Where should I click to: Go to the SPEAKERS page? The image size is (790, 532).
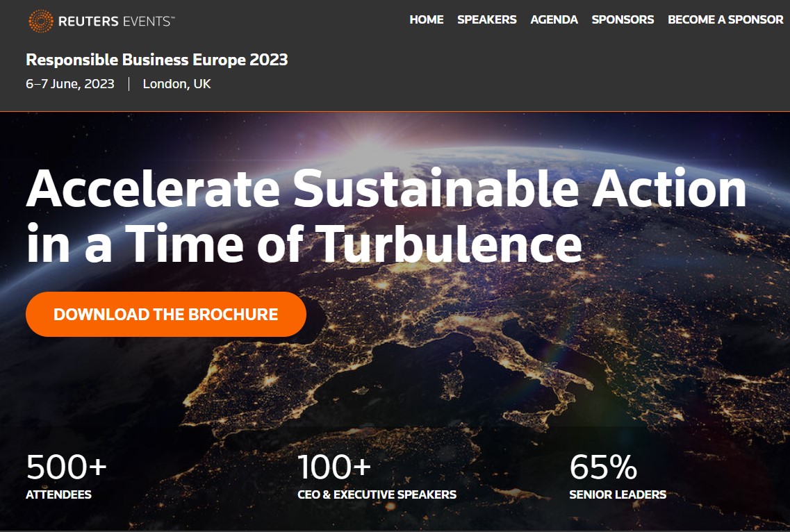(486, 19)
